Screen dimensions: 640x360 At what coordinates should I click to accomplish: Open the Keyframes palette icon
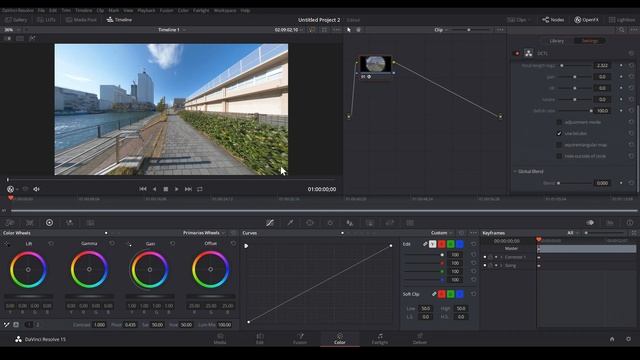pos(590,222)
